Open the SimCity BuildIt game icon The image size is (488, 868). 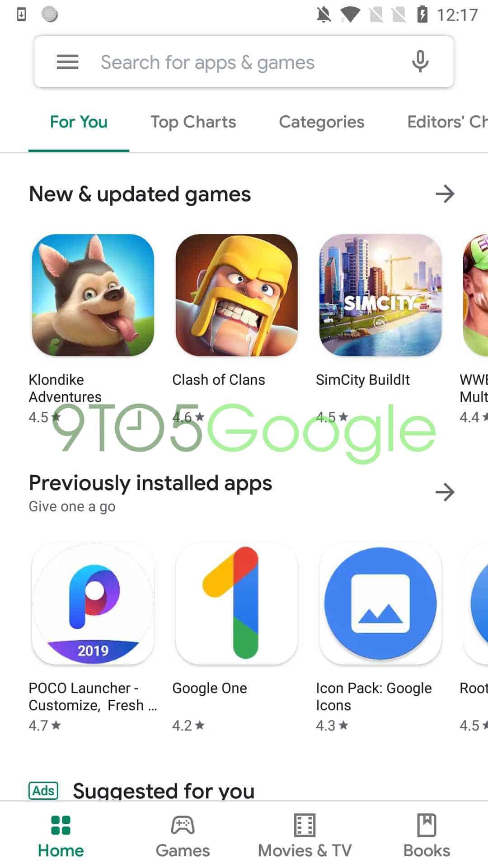(380, 295)
